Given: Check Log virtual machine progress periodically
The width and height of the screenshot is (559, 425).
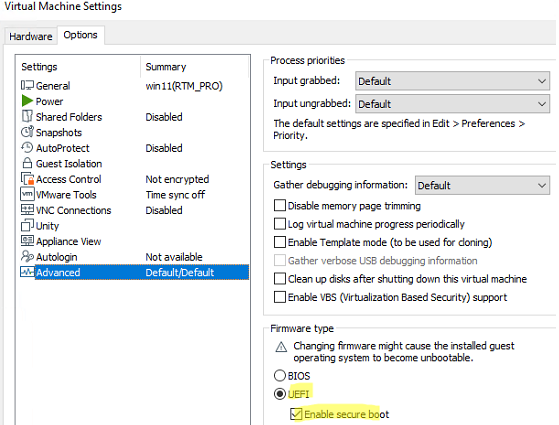Looking at the screenshot, I should [x=280, y=224].
